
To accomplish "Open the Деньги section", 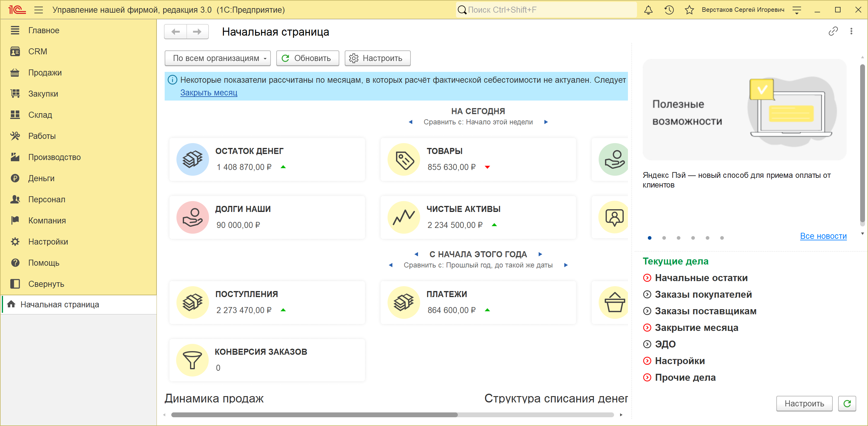I will pyautogui.click(x=78, y=178).
